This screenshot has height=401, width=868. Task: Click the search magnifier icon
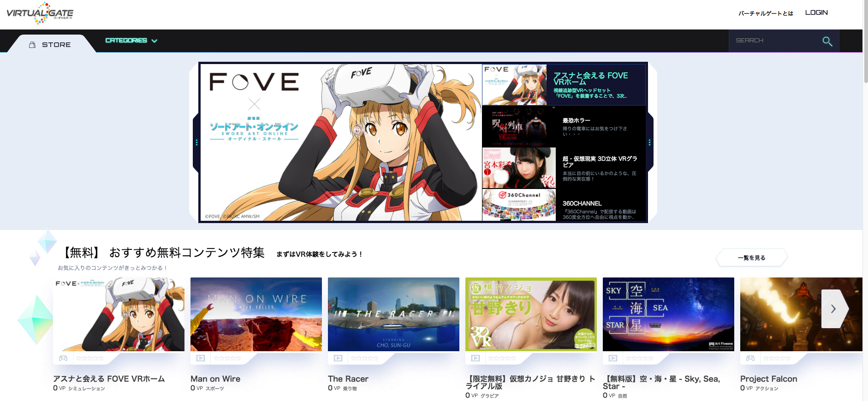point(827,41)
